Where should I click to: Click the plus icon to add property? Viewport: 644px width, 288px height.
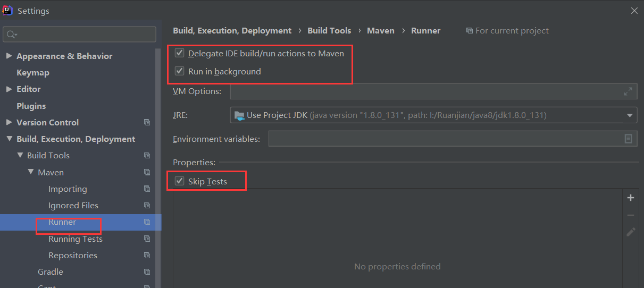tap(631, 198)
